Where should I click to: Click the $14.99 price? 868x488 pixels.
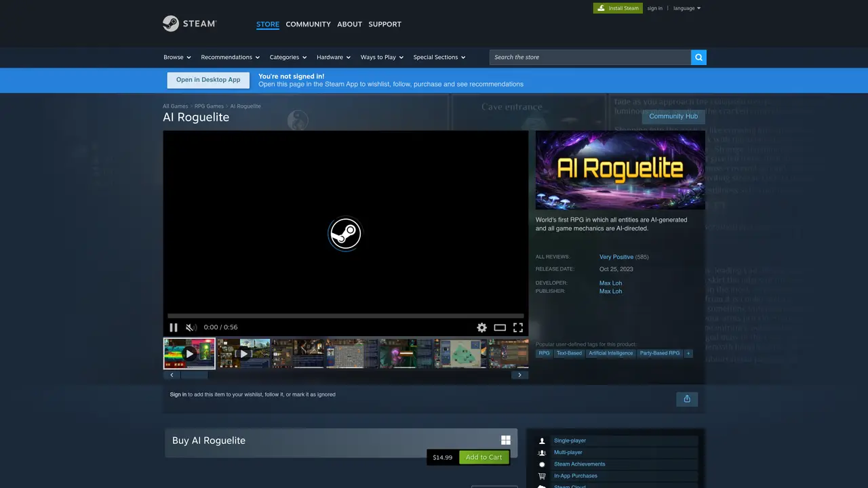[x=443, y=457]
